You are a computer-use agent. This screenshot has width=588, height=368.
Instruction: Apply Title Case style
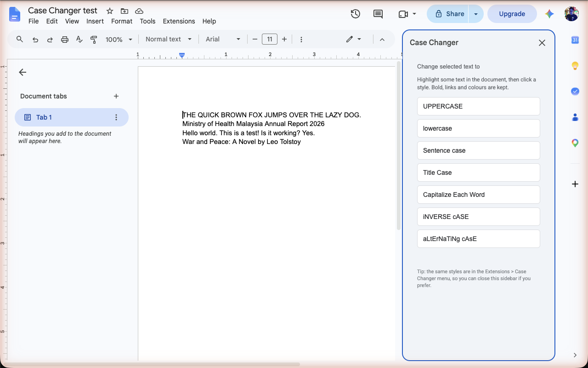pyautogui.click(x=478, y=172)
